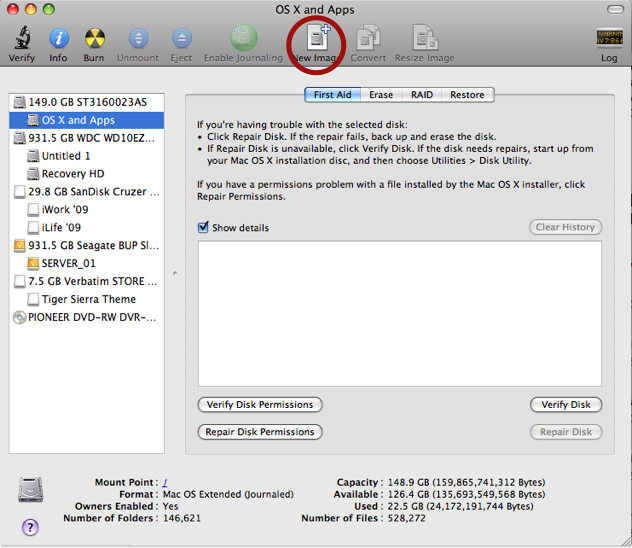This screenshot has height=548, width=632.
Task: Select the SERVER_01 volume
Action: pyautogui.click(x=87, y=264)
